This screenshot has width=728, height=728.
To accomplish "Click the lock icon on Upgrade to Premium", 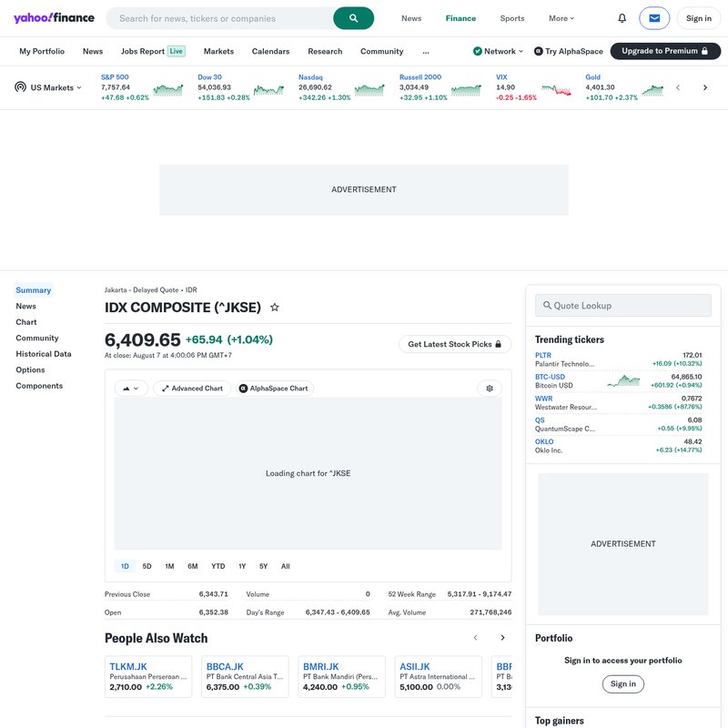I will point(704,51).
